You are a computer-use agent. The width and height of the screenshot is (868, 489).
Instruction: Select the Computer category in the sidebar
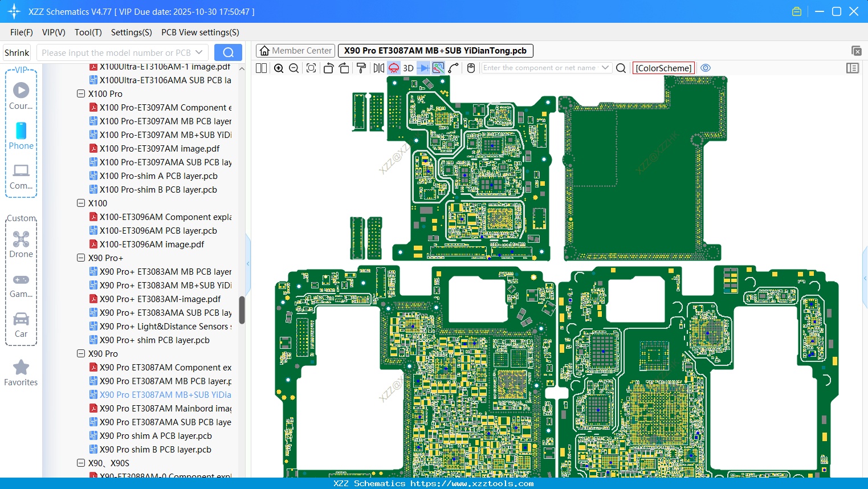(x=21, y=176)
